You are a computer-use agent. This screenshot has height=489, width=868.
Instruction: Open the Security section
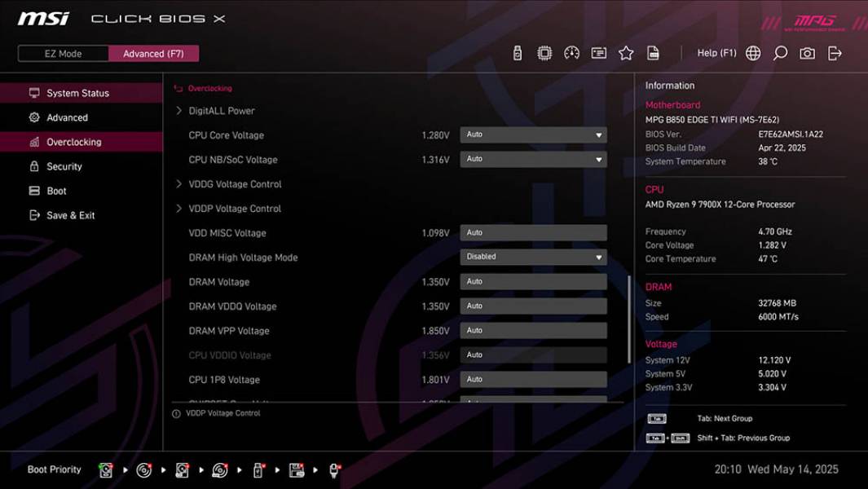tap(82, 166)
